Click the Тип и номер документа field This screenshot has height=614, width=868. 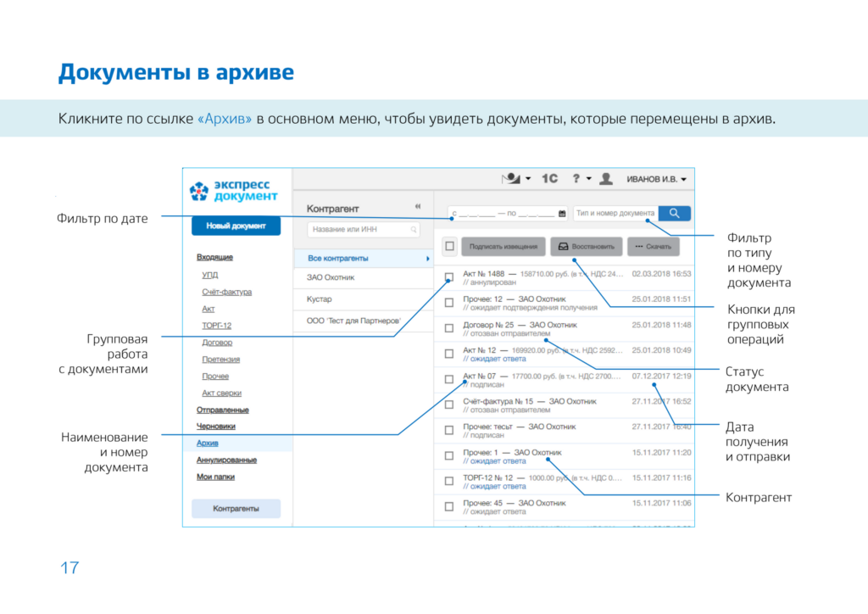pyautogui.click(x=615, y=213)
